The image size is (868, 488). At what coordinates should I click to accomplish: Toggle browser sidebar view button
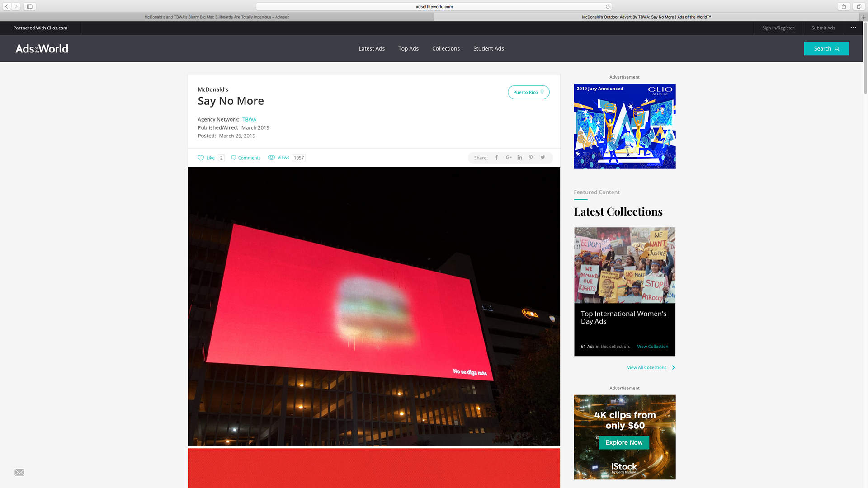(29, 6)
